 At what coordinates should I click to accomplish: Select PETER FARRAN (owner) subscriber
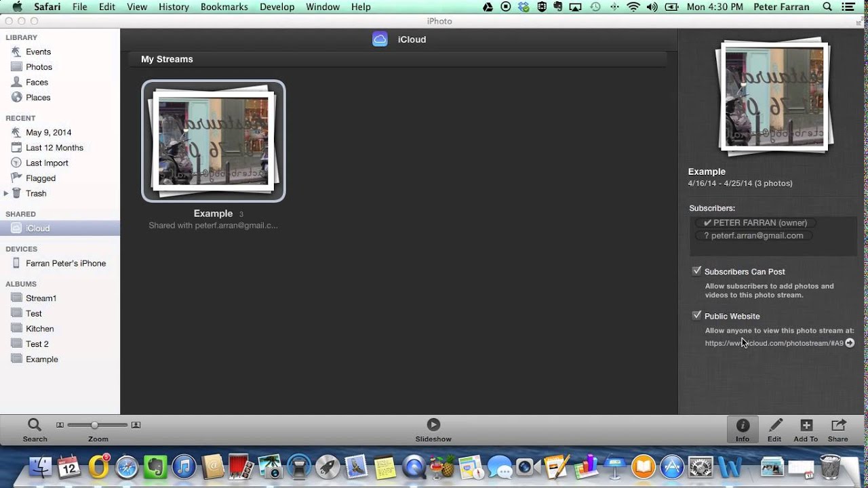click(x=755, y=222)
